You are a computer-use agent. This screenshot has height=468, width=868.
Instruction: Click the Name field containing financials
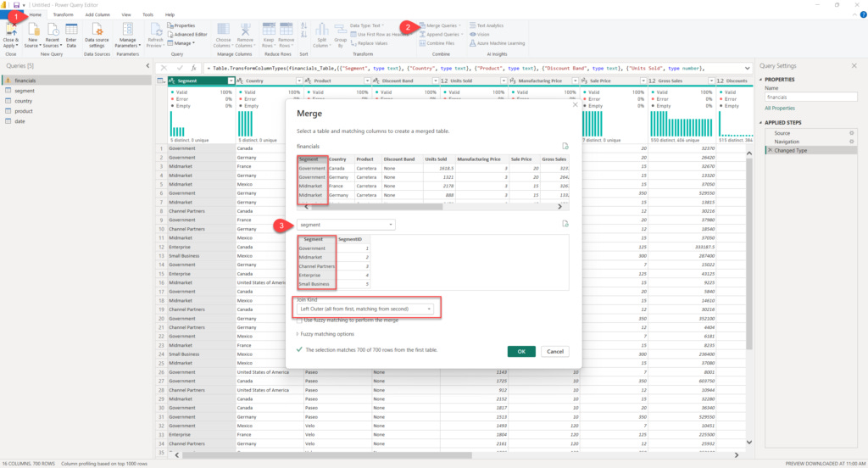pos(811,97)
